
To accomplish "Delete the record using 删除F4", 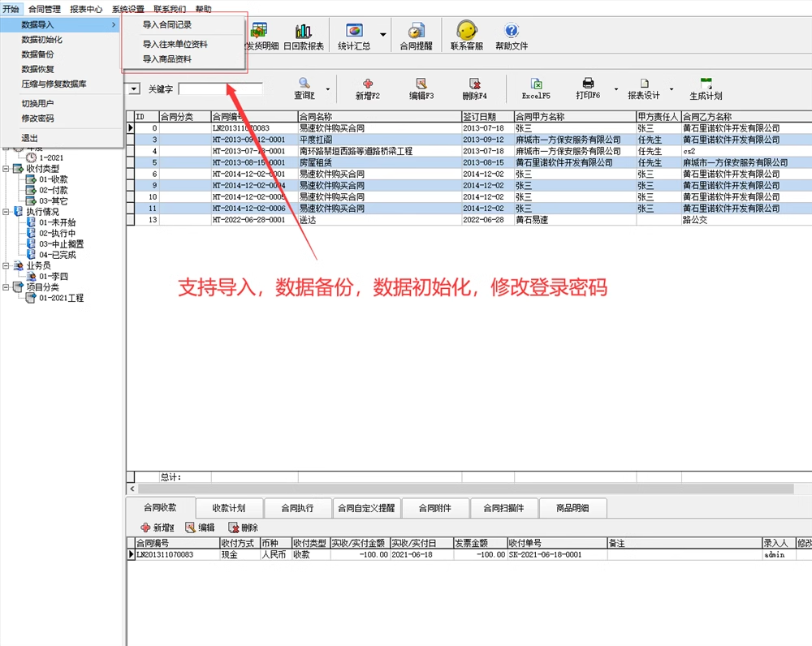I will pos(475,88).
